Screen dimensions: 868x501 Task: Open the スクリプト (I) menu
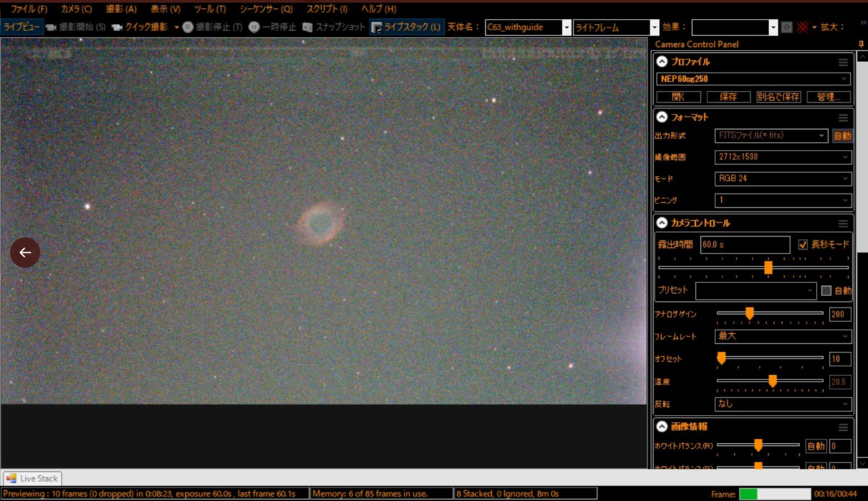coord(326,9)
